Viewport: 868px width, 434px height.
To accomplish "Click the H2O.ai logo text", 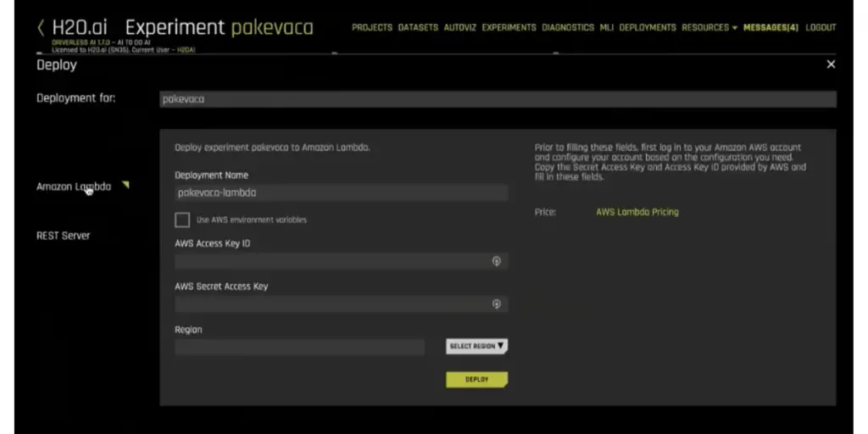I will (80, 27).
